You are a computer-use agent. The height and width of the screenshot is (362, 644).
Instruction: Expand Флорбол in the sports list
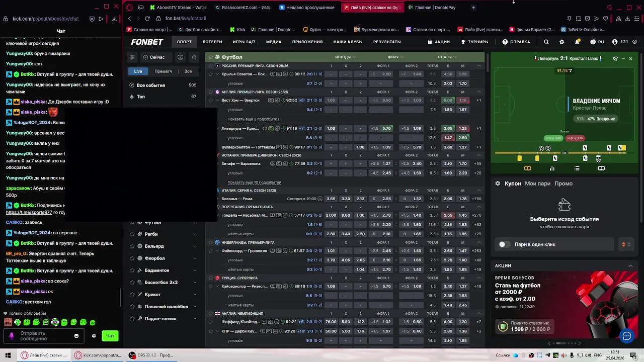tap(195, 258)
